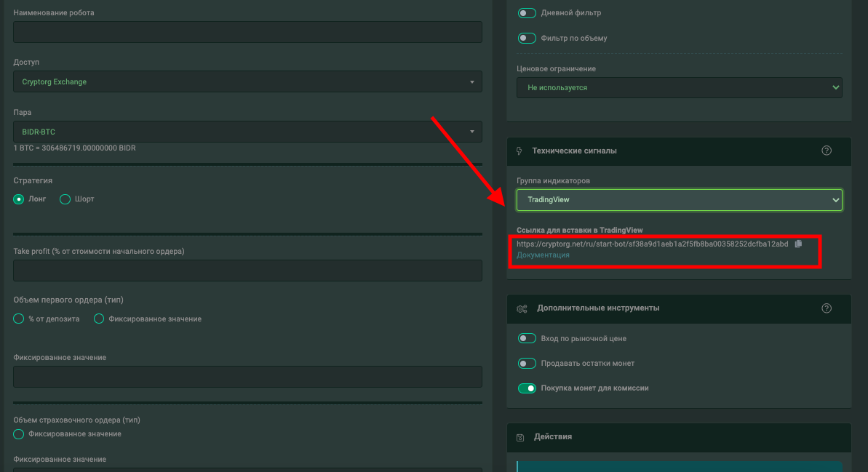
Task: Open help for Дополнительные инструменты section
Action: pos(826,308)
